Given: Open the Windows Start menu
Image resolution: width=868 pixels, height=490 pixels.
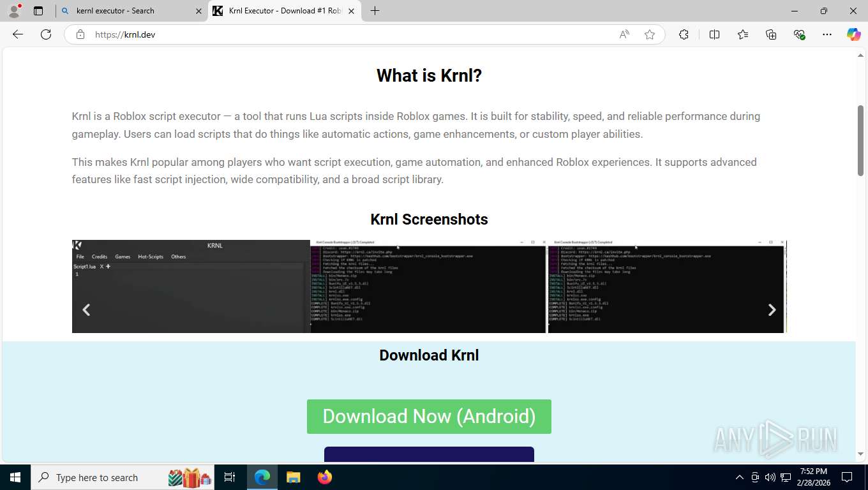Looking at the screenshot, I should point(15,477).
